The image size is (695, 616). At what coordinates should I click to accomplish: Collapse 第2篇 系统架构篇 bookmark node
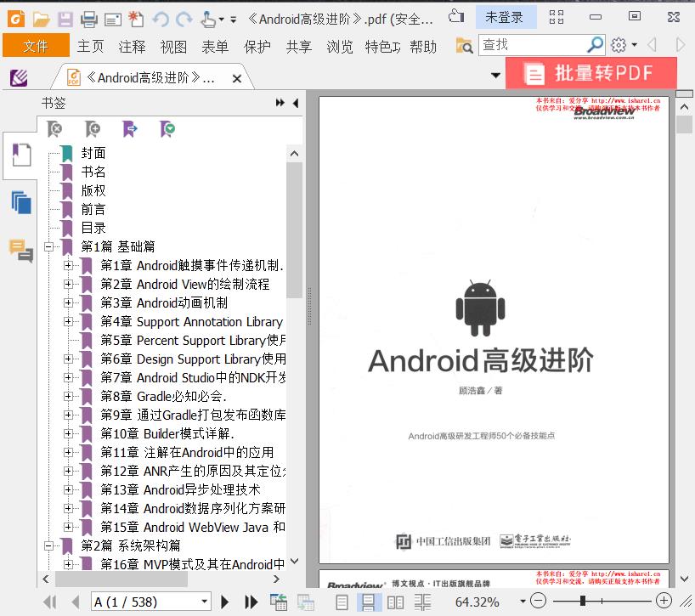click(48, 546)
